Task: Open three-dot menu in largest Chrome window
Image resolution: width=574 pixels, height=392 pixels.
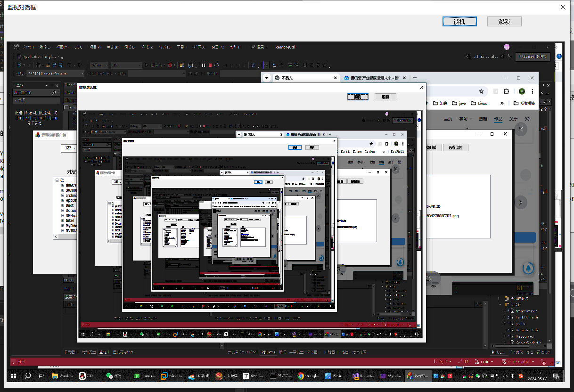Action: coord(533,91)
